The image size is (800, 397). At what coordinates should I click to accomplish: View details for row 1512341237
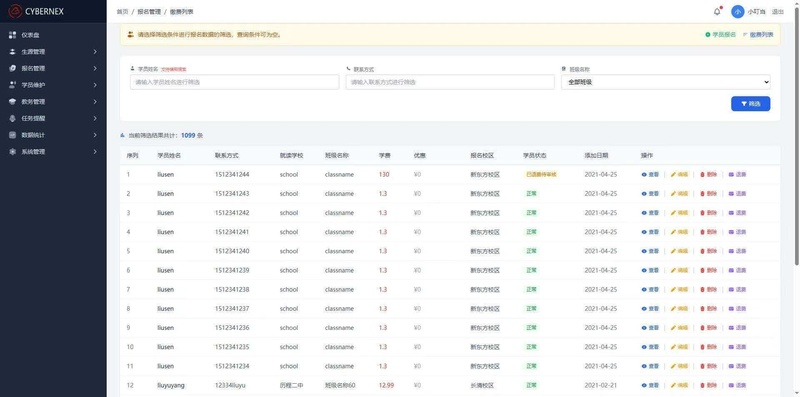651,309
